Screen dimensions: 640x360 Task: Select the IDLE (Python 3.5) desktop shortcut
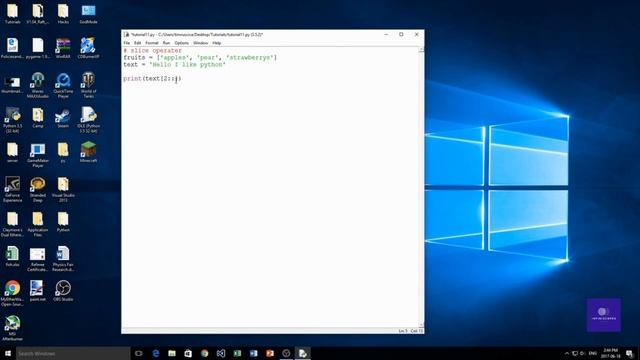click(x=88, y=120)
